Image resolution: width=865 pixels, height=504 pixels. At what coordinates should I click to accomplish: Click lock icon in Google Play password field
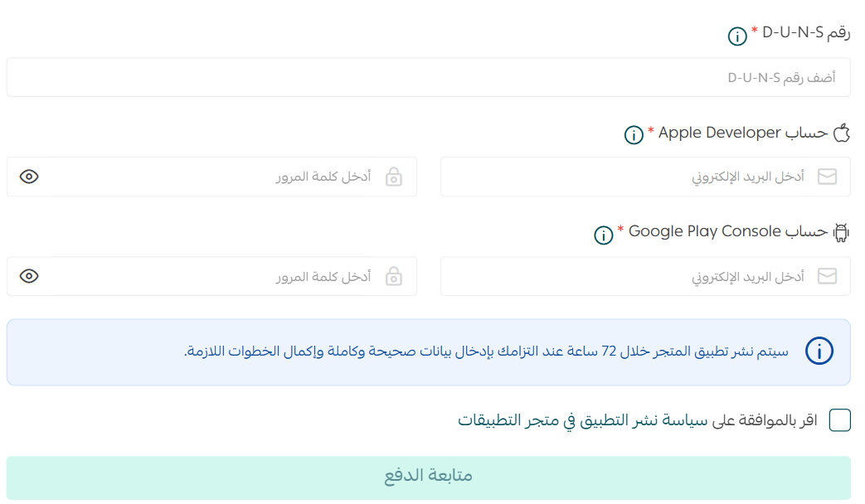pyautogui.click(x=394, y=276)
